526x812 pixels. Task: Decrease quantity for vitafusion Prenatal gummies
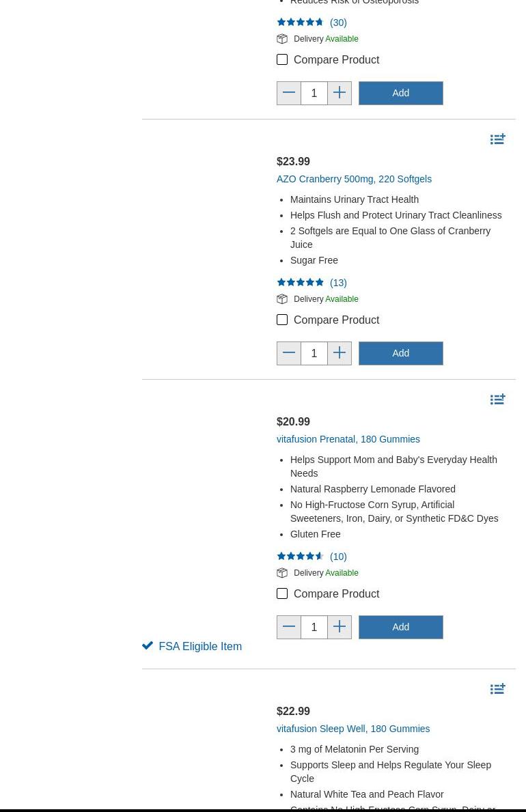(x=289, y=627)
